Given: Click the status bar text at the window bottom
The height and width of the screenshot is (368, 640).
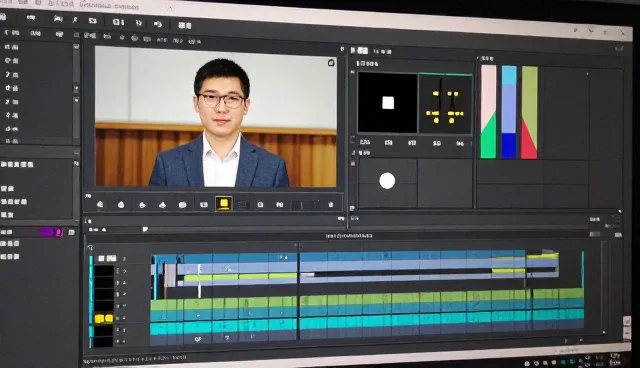Looking at the screenshot, I should click(135, 359).
